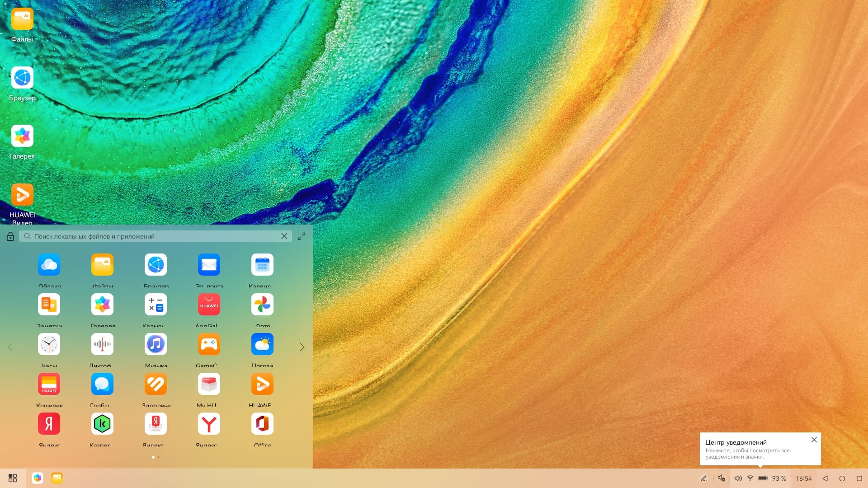
Task: Expand the app launcher to full screen
Action: coord(302,236)
